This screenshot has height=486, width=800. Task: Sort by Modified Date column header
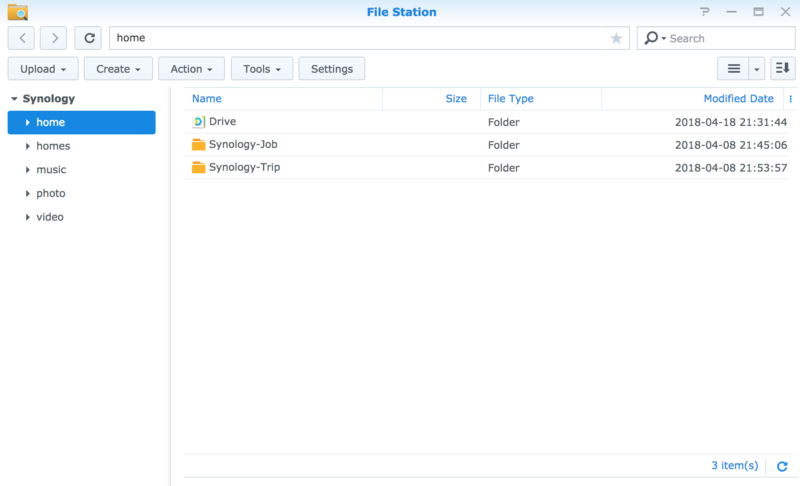[739, 98]
